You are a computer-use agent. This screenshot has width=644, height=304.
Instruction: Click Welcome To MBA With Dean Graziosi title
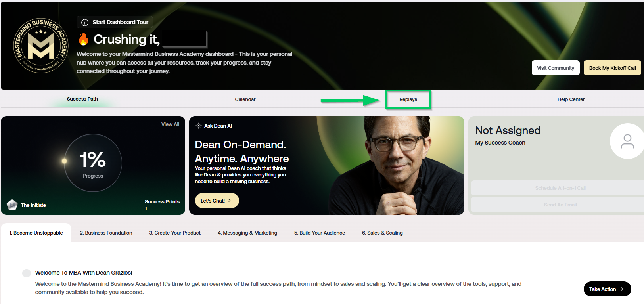click(x=84, y=273)
